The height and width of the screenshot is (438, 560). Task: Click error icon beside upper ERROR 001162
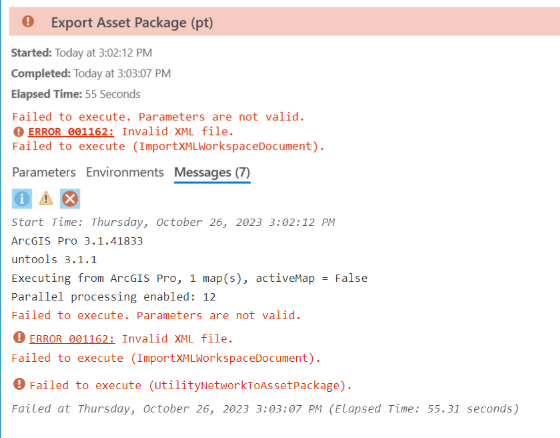click(x=19, y=132)
